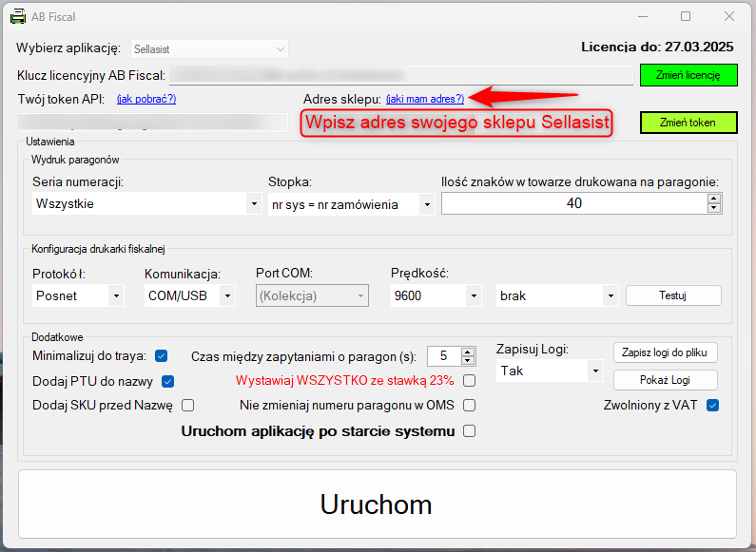The width and height of the screenshot is (756, 552).
Task: Click the green Zmień licencję button
Action: tap(688, 75)
